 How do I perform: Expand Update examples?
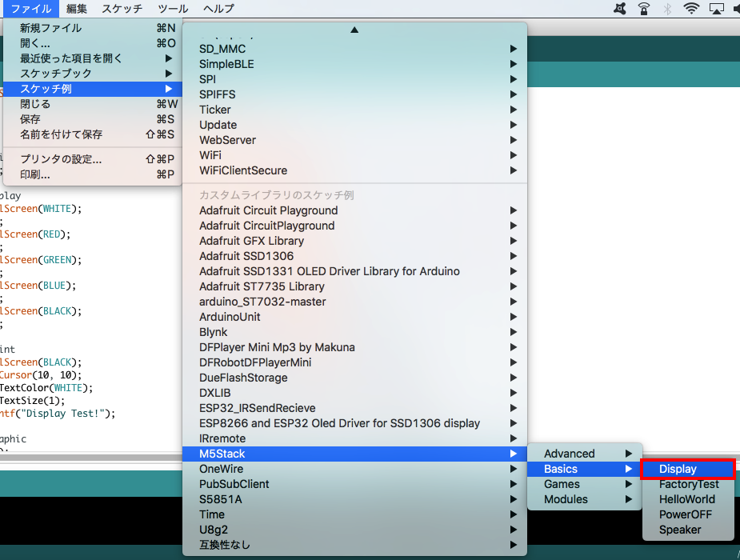[x=354, y=125]
